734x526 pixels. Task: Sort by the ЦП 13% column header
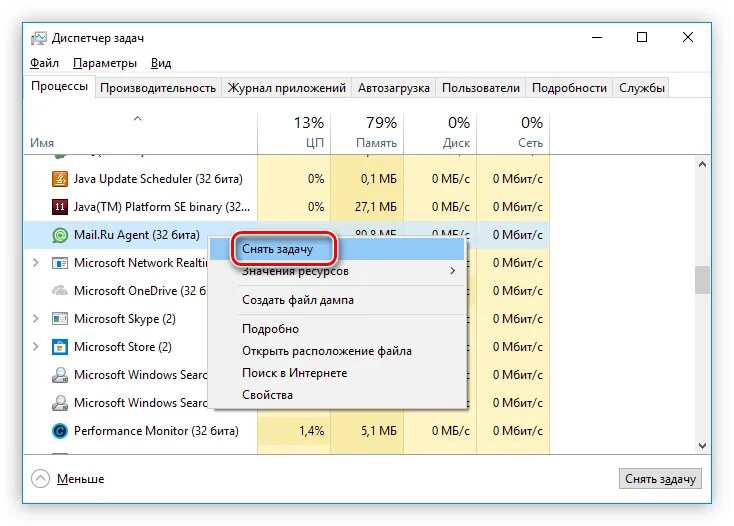294,133
